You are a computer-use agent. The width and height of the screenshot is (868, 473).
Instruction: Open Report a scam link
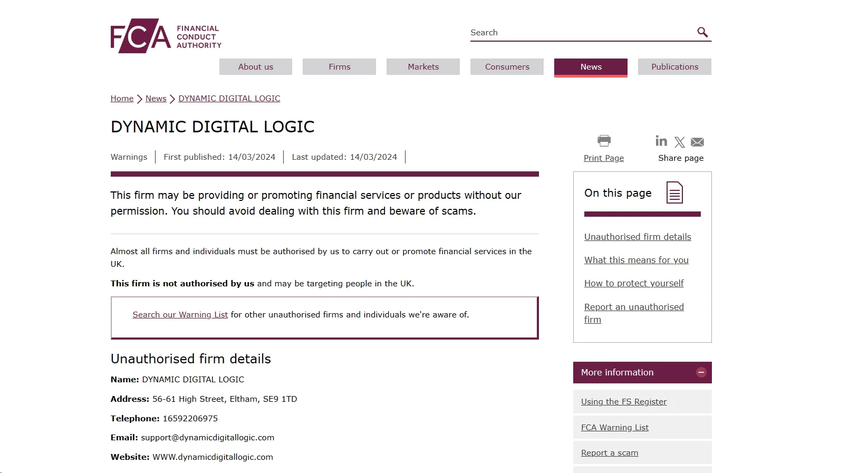610,453
